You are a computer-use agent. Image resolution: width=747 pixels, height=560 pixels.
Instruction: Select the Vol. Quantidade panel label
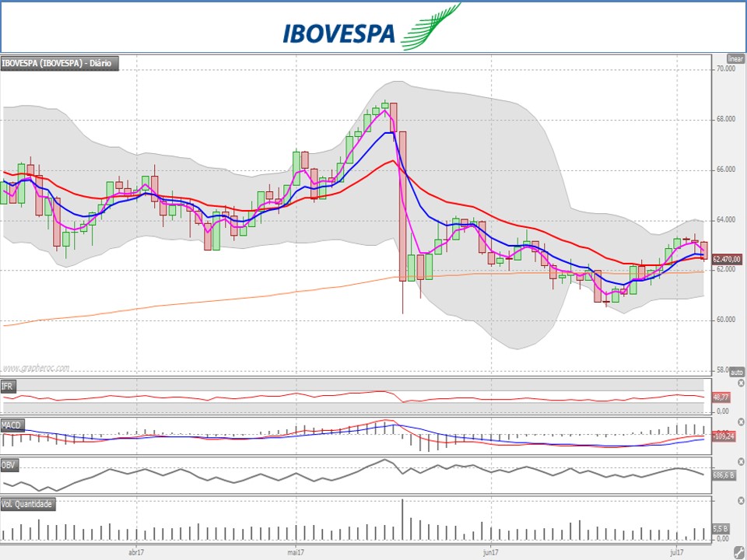[x=28, y=504]
